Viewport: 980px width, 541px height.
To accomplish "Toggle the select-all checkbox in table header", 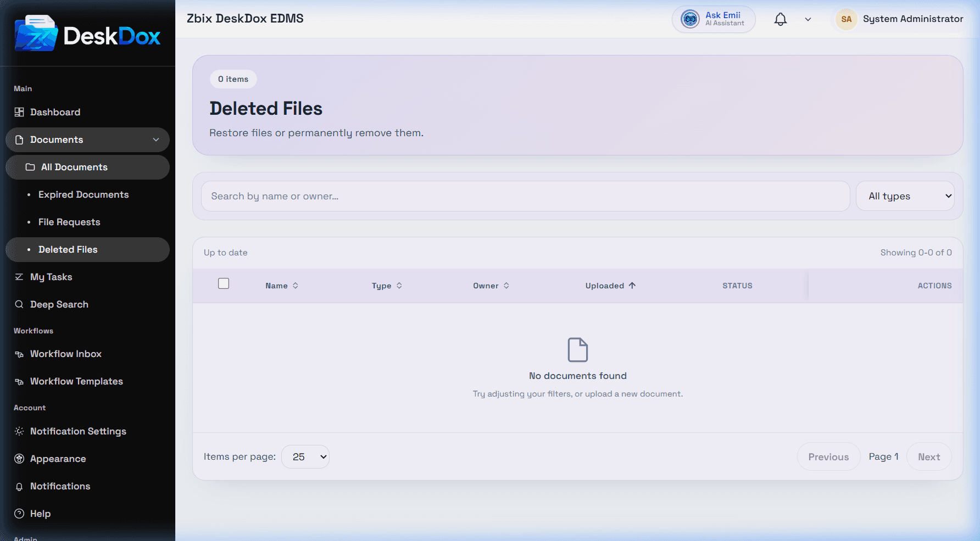I will [x=224, y=283].
